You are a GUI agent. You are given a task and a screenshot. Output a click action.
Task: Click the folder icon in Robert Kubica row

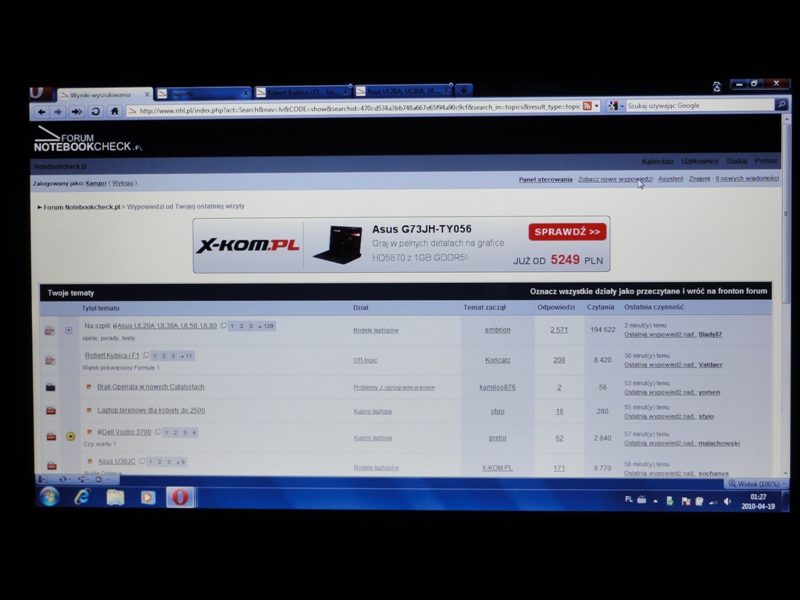(x=50, y=361)
